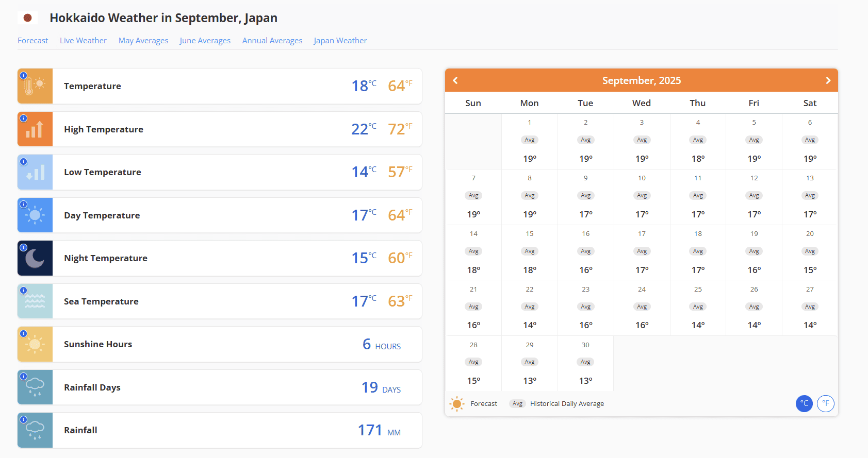Open the May Averages link
Screen dimensions: 868x458
[143, 41]
